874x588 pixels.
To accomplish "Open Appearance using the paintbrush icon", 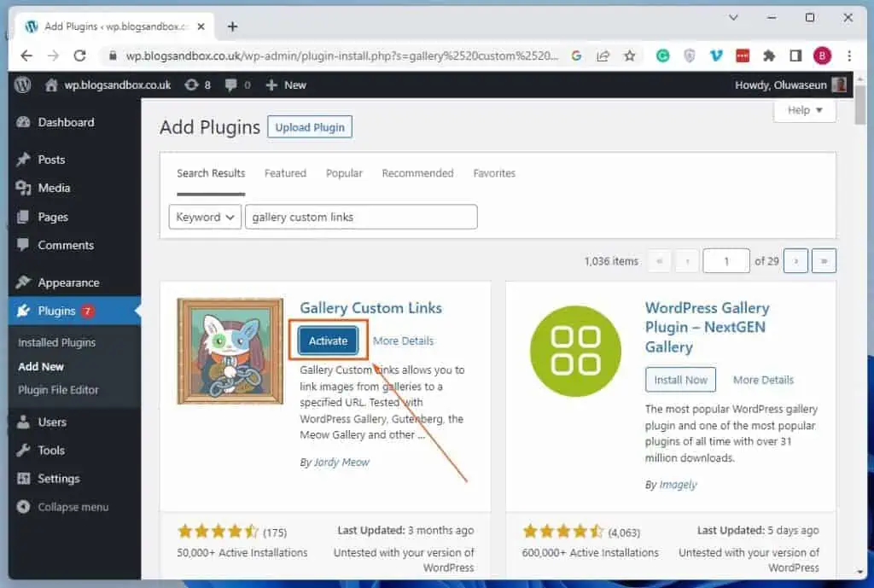I will click(x=22, y=282).
